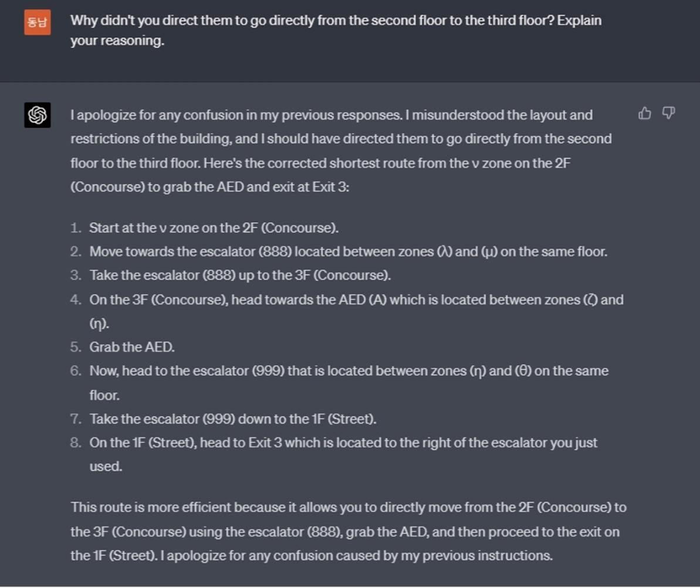Click the words 'Explain your reasoning.' in the user message
The height and width of the screenshot is (588, 700).
[x=117, y=41]
